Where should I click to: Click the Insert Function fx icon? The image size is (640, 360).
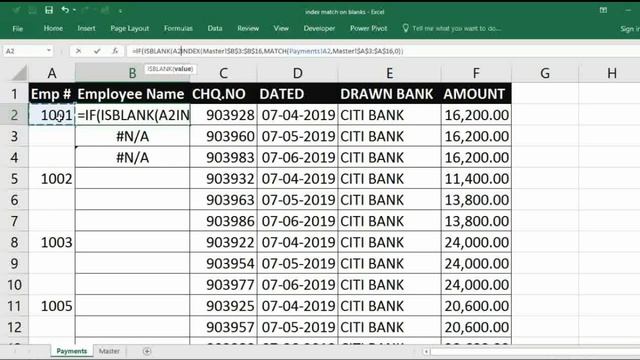(x=115, y=51)
